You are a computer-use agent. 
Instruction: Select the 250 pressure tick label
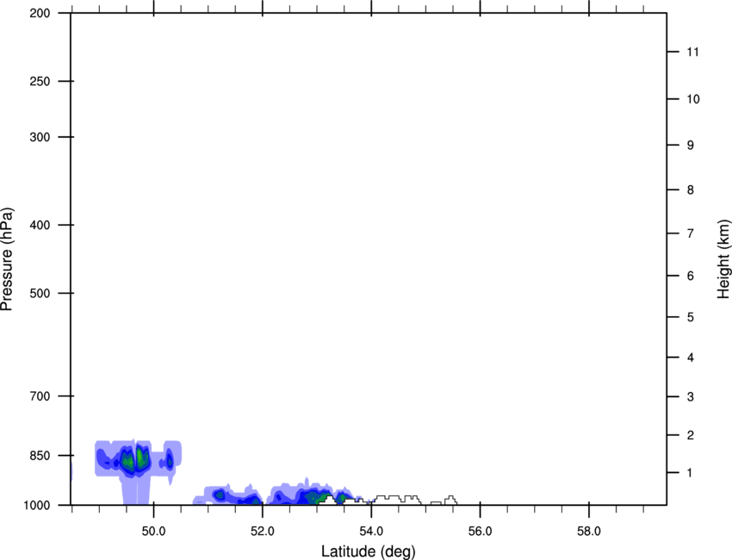pos(40,81)
